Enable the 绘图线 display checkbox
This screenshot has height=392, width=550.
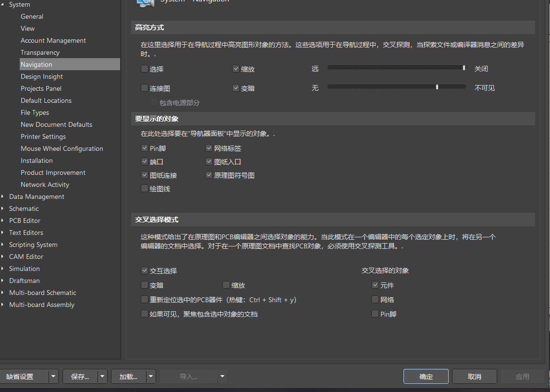[145, 188]
